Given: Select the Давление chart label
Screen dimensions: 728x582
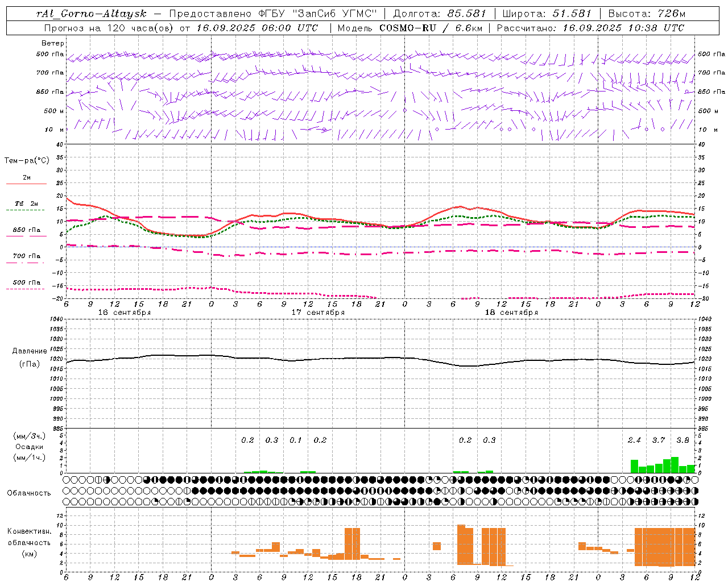Looking at the screenshot, I should [30, 351].
